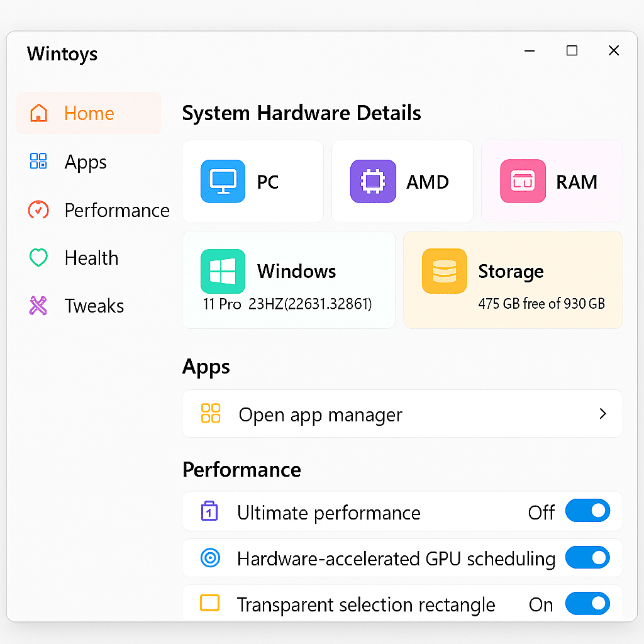The height and width of the screenshot is (644, 644).
Task: Click the Performance gauge icon
Action: (38, 210)
